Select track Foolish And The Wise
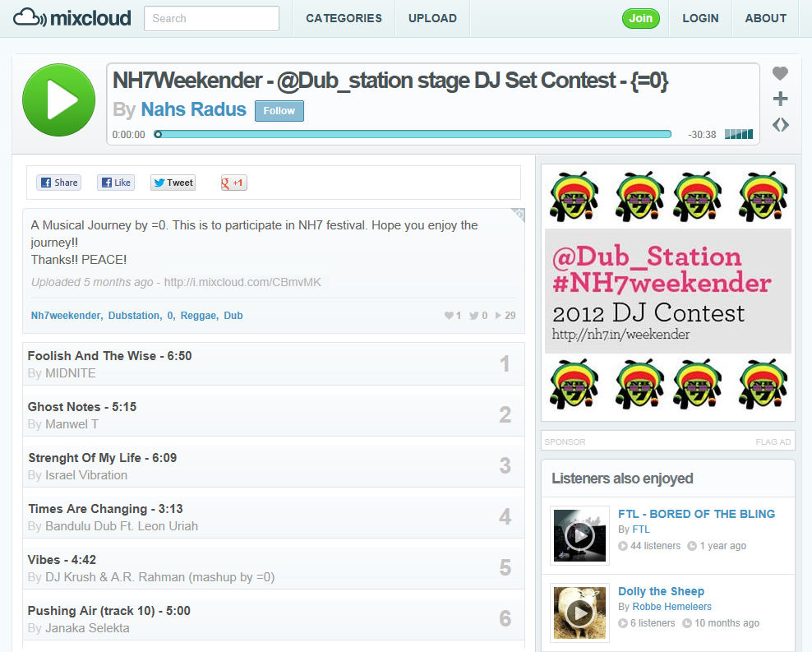This screenshot has width=812, height=652. tap(110, 356)
